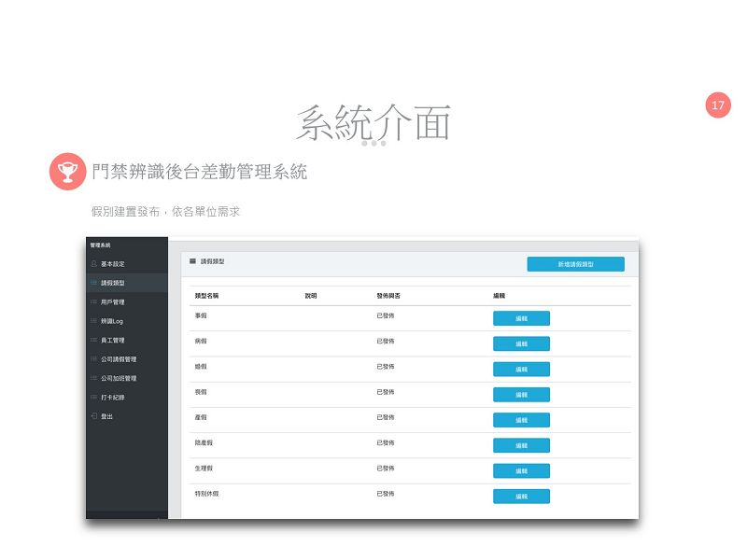Screen dimensions: 747x560
Task: Click the 特別休假 type name cell
Action: pyautogui.click(x=206, y=494)
